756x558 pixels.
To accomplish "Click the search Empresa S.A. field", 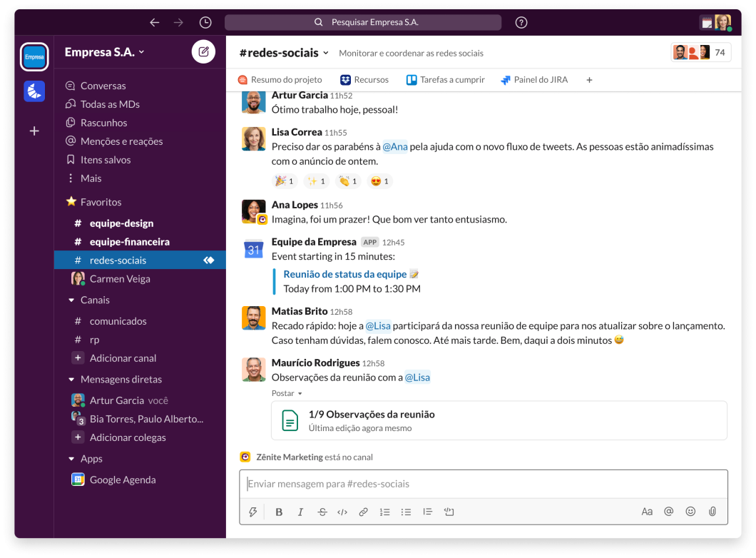I will (363, 22).
